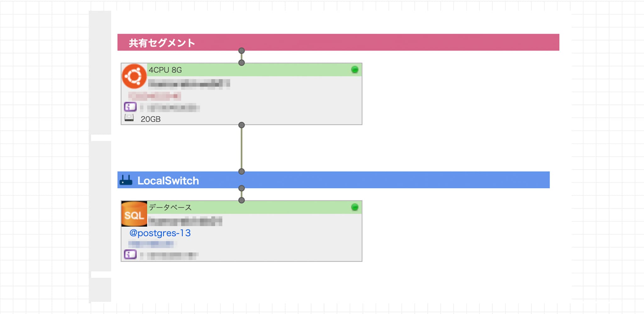
Task: Click the purple network interface icon on server
Action: pos(130,107)
